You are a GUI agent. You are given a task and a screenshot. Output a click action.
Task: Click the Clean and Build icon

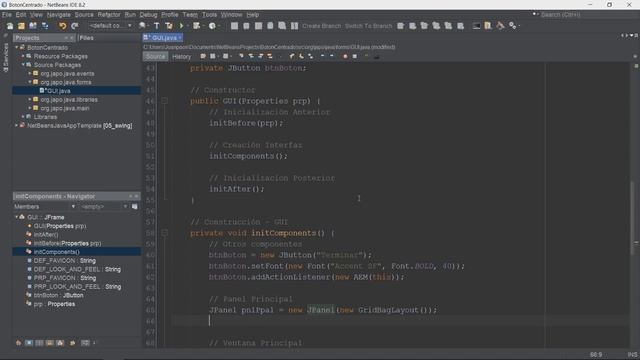(x=169, y=26)
